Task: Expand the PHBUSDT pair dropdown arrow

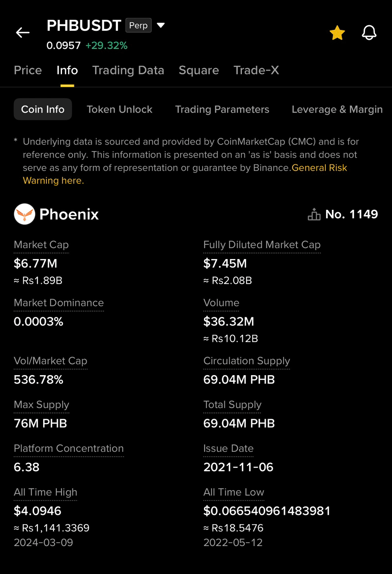Action: click(x=161, y=25)
